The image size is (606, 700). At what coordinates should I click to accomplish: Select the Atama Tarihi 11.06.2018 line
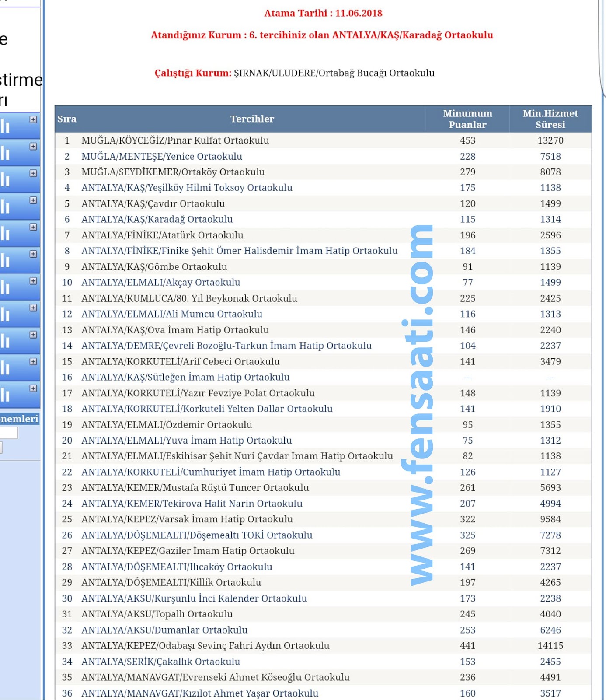coord(323,13)
